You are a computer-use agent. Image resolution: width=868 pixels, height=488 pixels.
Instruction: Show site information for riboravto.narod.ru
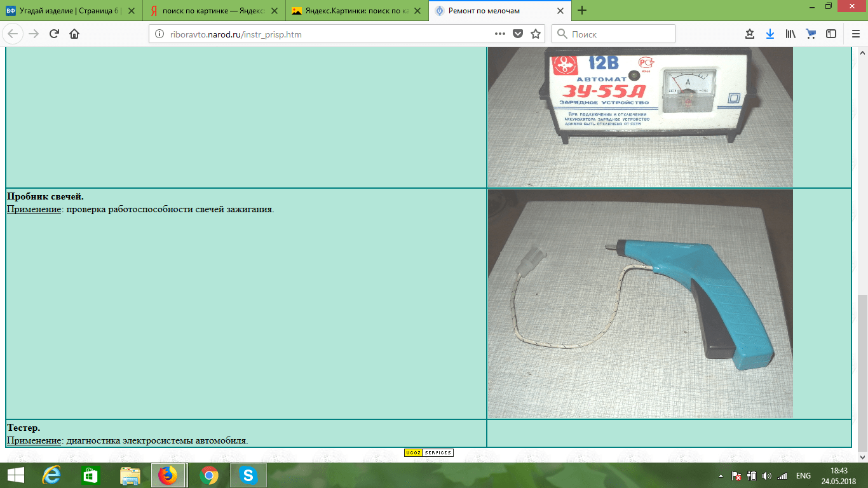pos(159,34)
